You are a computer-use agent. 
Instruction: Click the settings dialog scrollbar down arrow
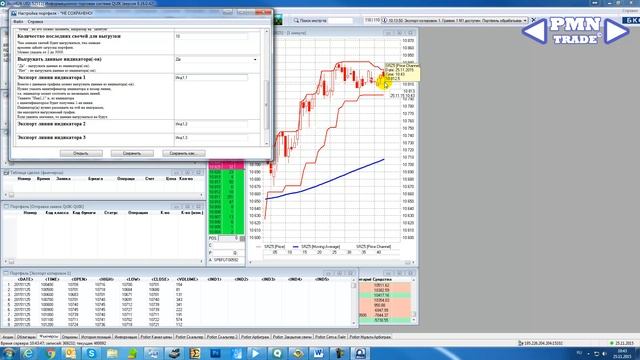coord(267,143)
